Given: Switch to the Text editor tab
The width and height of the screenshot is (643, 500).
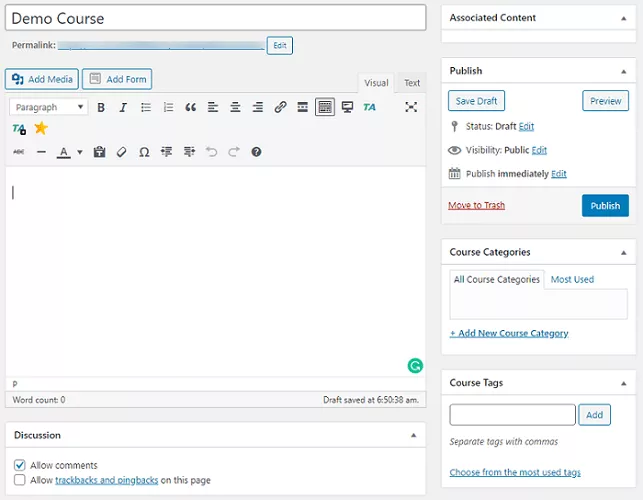Looking at the screenshot, I should pos(412,83).
